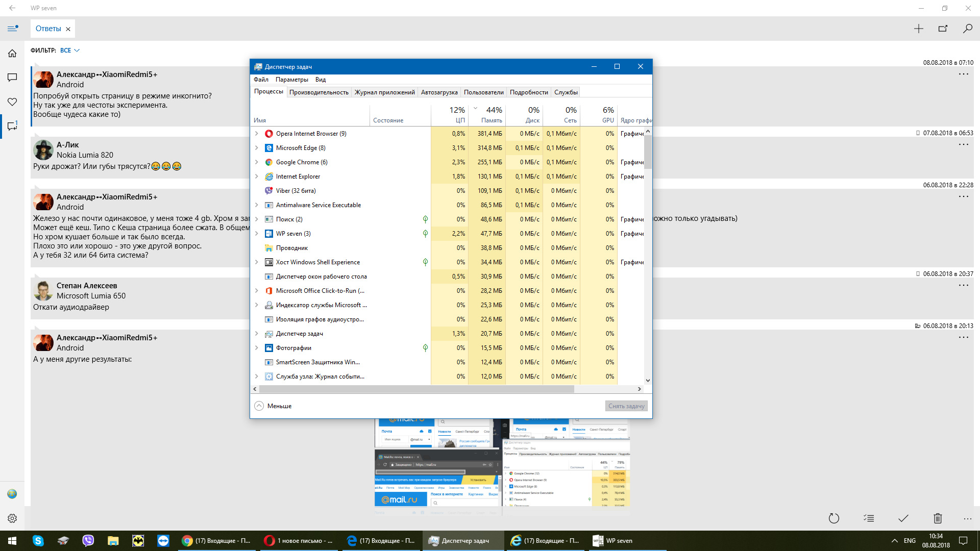Open Файл menu in Task Manager
The image size is (980, 551).
pos(261,80)
